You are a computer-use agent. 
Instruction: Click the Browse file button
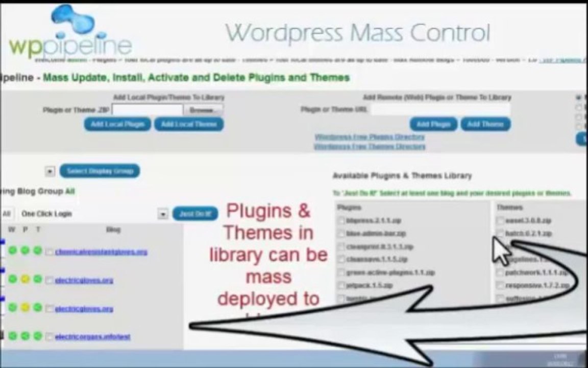(x=203, y=110)
